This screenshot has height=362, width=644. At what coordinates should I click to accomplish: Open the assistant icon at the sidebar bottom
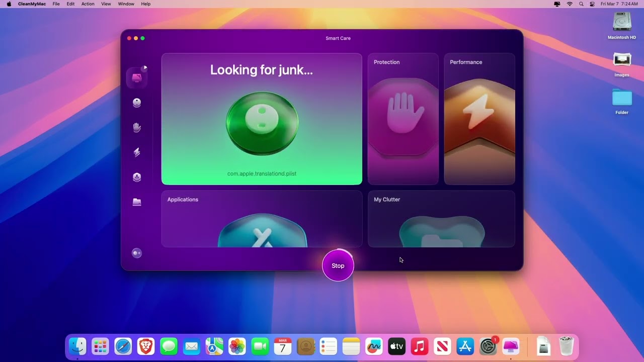[x=137, y=253]
